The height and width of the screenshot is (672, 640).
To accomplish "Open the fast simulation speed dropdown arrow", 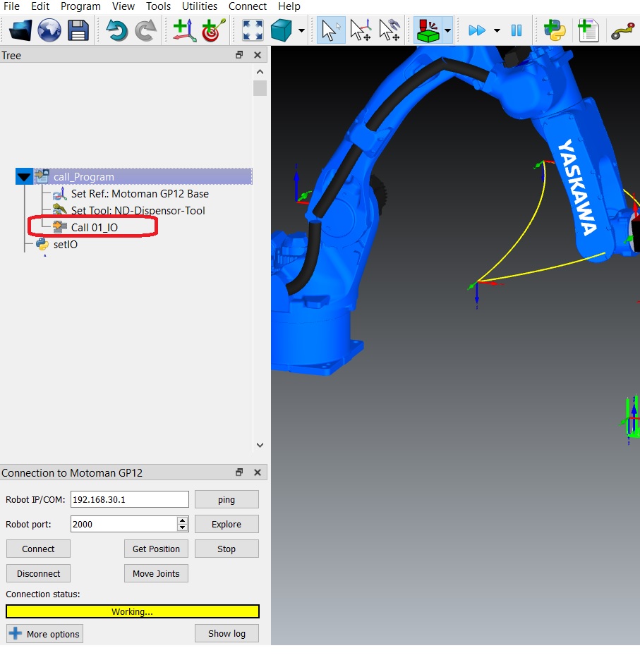I will coord(497,31).
